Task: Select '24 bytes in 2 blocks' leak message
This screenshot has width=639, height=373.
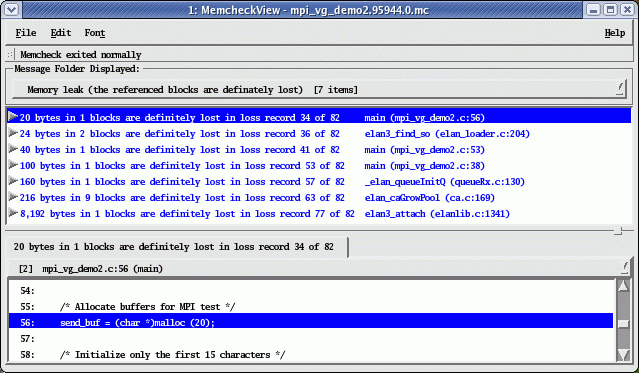Action: (179, 134)
